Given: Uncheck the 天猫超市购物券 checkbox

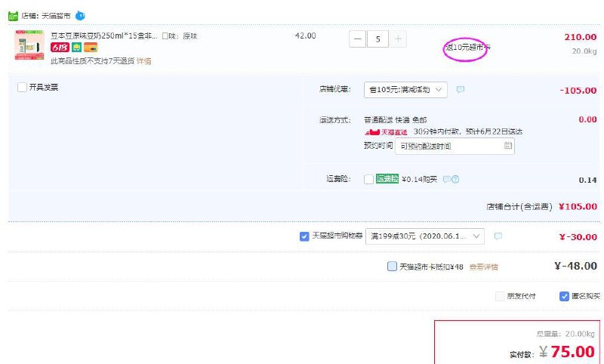Looking at the screenshot, I should tap(304, 236).
